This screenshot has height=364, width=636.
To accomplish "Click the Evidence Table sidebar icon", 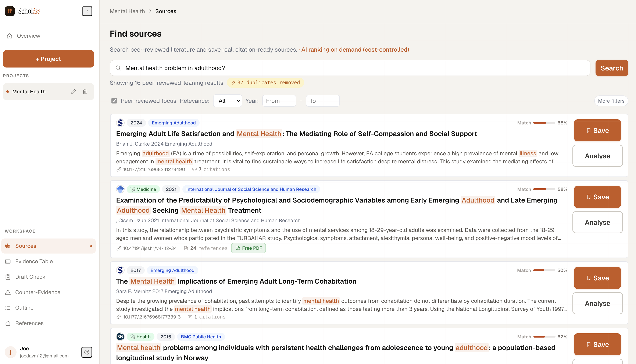I will tap(8, 262).
